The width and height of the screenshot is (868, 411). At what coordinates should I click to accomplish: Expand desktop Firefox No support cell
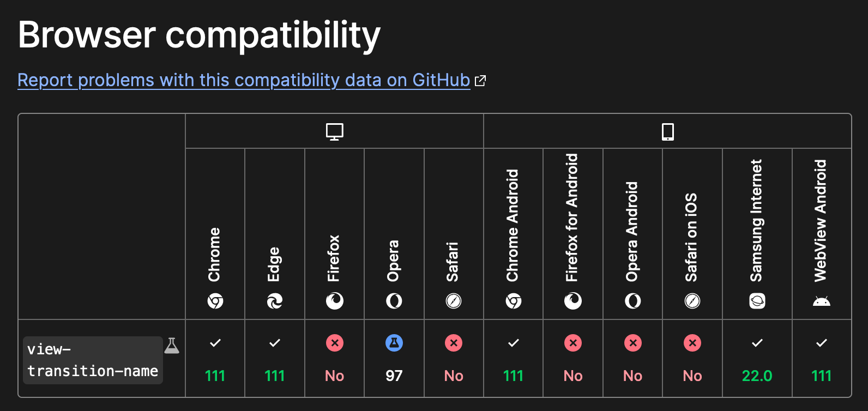pyautogui.click(x=334, y=359)
